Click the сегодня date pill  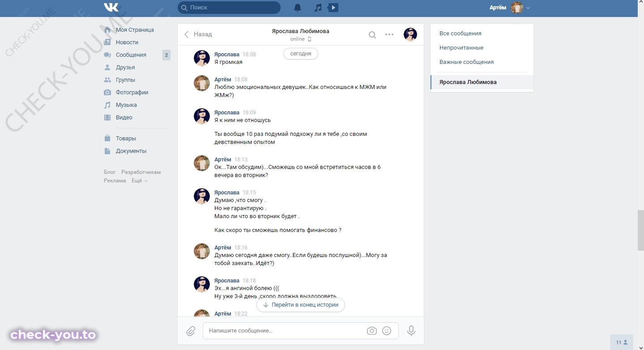[x=301, y=54]
